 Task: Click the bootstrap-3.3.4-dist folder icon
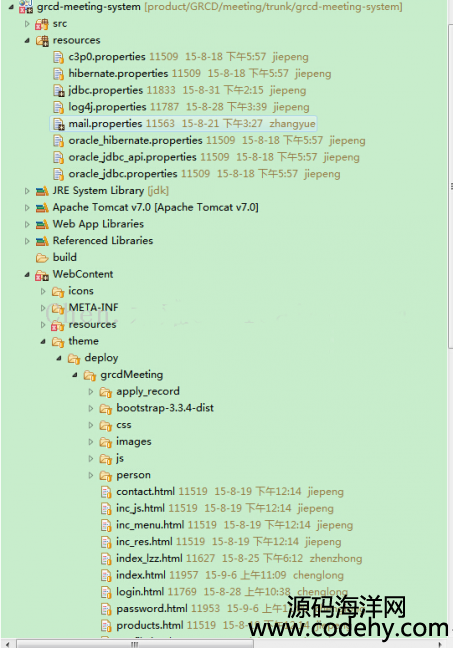click(x=106, y=408)
